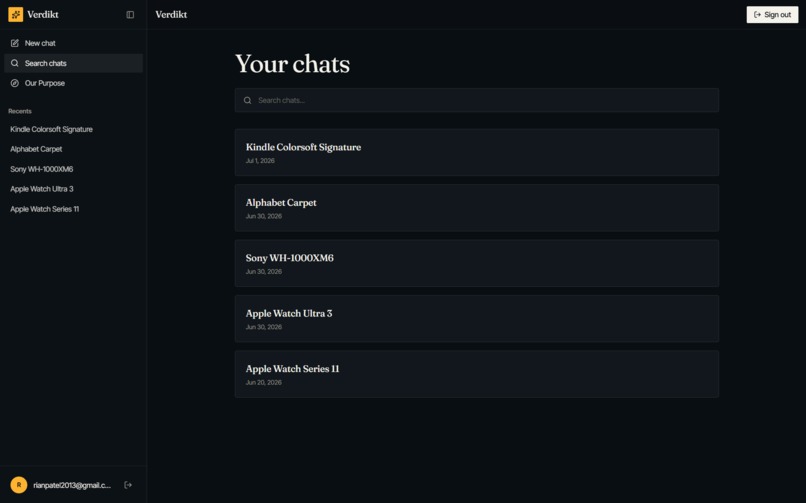The width and height of the screenshot is (806, 503).
Task: Open the Apple Watch Series 11 chat card
Action: (x=477, y=375)
